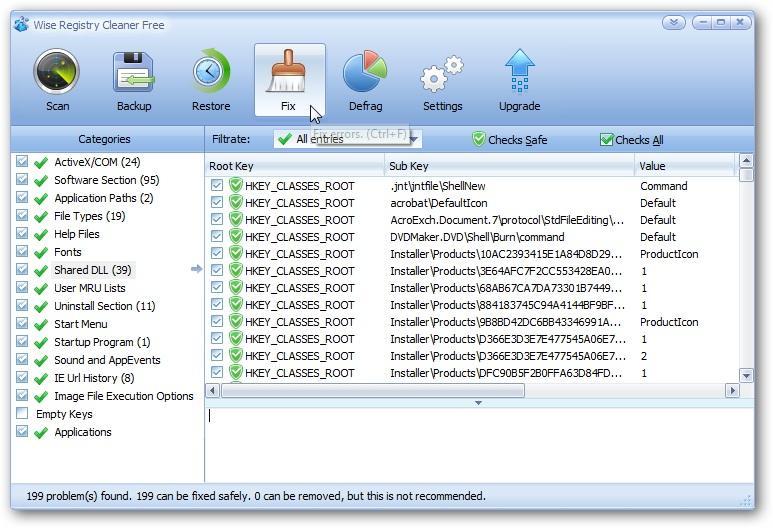Click the Wise Registry Cleaner app logo
Viewport: 773px width, 528px height.
click(x=21, y=24)
